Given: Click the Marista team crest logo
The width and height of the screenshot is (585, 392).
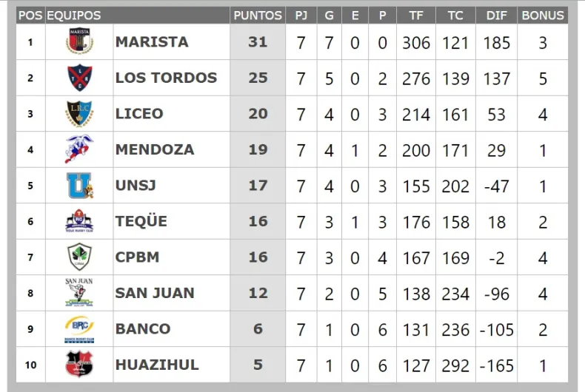Looking at the screenshot, I should click(79, 42).
